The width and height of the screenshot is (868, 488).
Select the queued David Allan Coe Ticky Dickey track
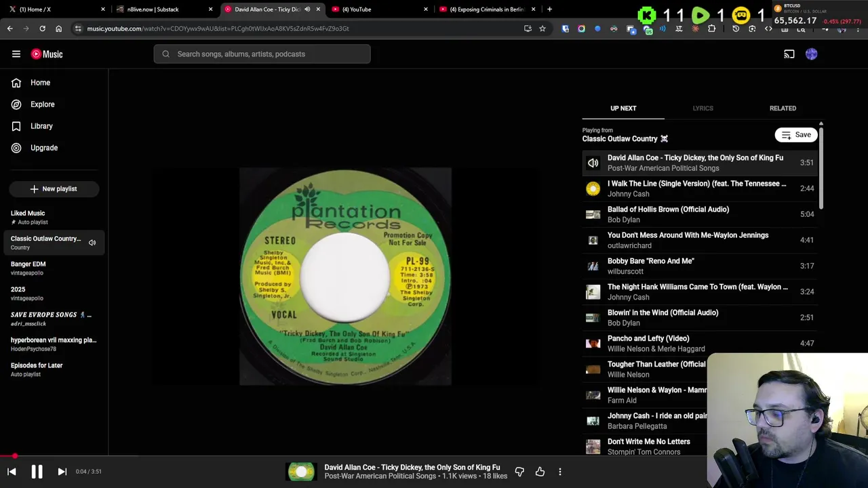coord(700,163)
